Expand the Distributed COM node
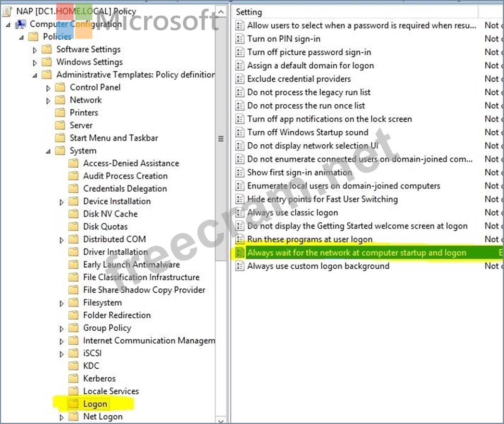The image size is (504, 424). pos(62,240)
